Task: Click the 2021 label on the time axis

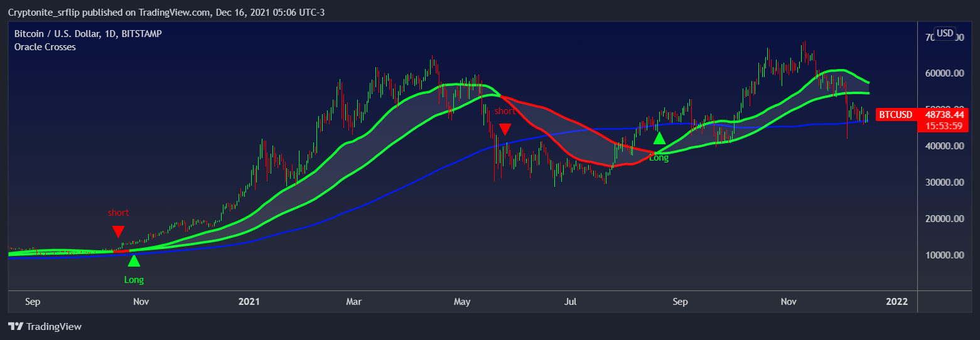Action: pyautogui.click(x=249, y=302)
